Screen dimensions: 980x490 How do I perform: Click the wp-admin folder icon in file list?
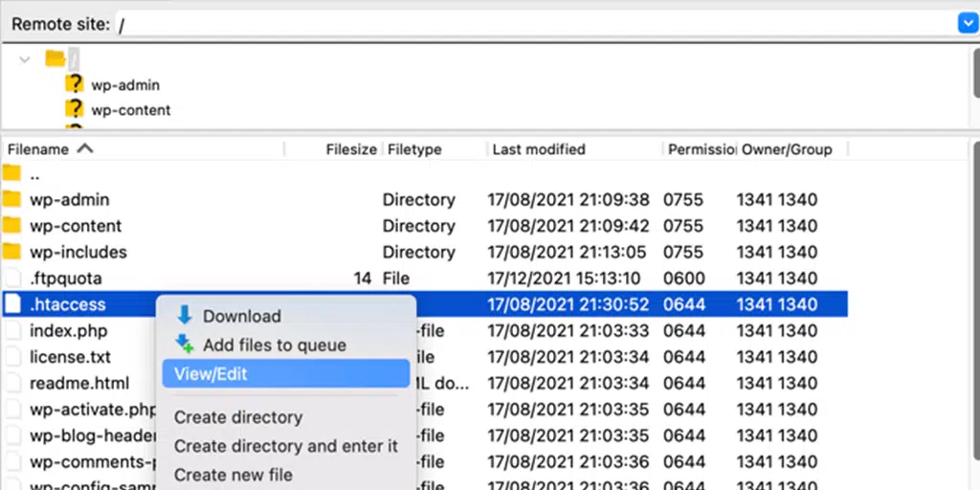[11, 199]
